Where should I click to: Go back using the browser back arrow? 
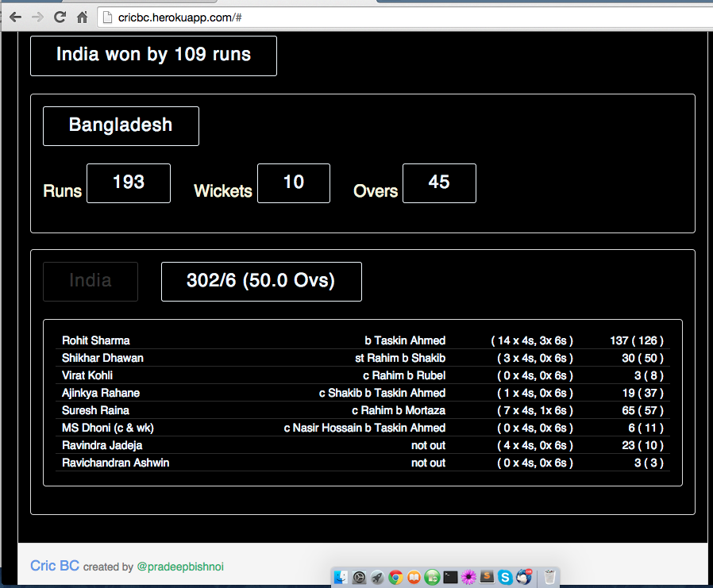(15, 17)
